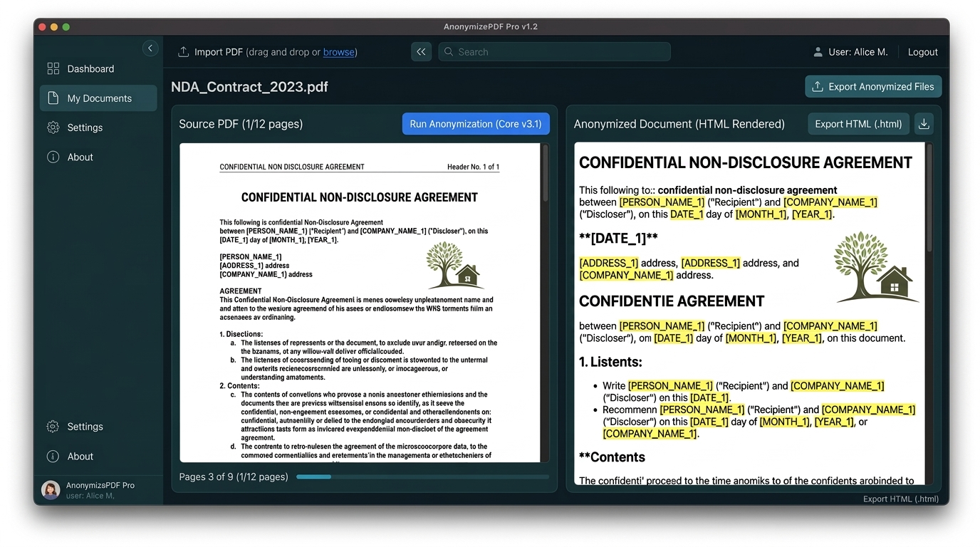980x547 pixels.
Task: Start Run Anonymization (Core v3.1)
Action: coord(476,124)
